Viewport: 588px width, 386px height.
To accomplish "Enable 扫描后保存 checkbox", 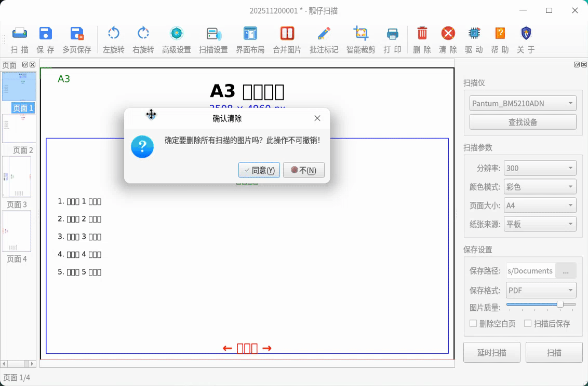I will 528,323.
